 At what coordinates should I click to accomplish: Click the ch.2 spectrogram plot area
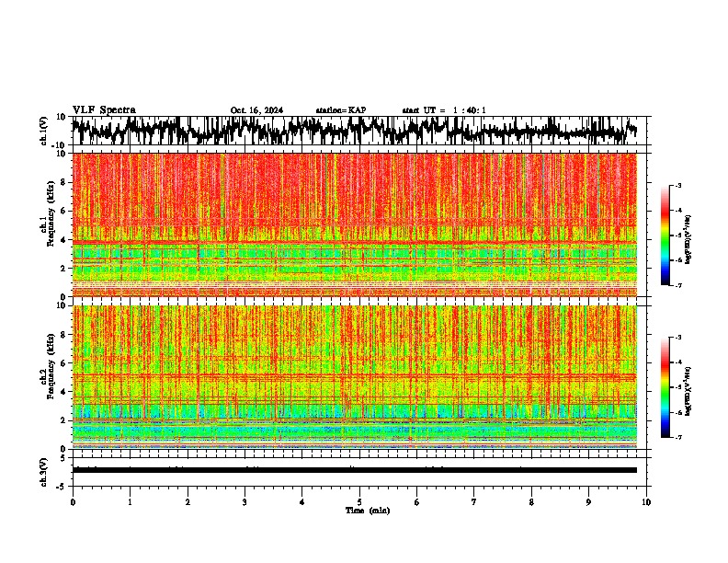[x=355, y=377]
